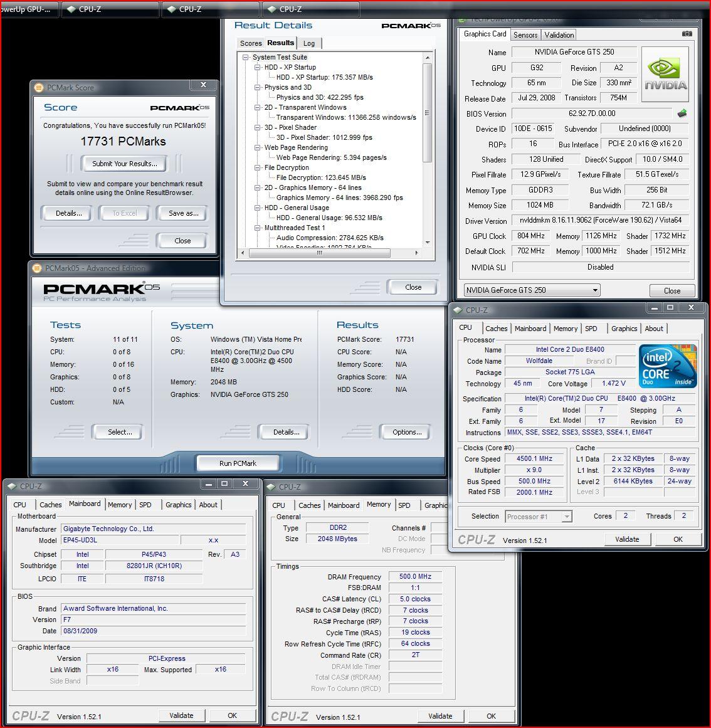
Task: Open the About tab in the CPU window
Action: (654, 328)
